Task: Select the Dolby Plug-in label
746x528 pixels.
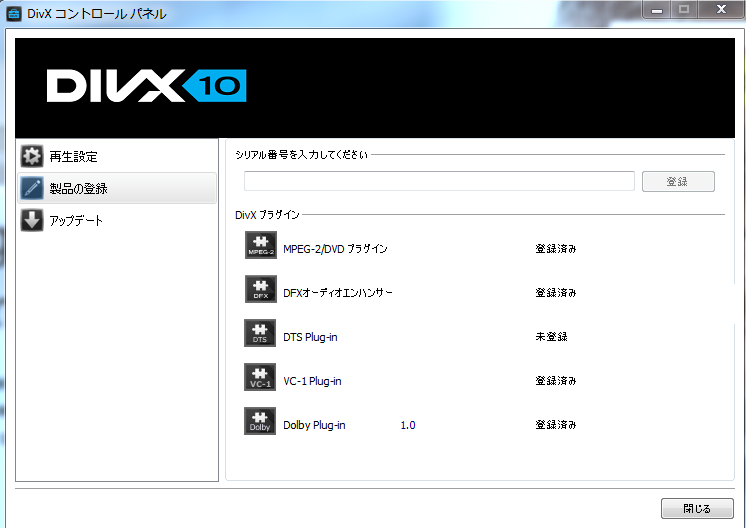Action: point(314,425)
